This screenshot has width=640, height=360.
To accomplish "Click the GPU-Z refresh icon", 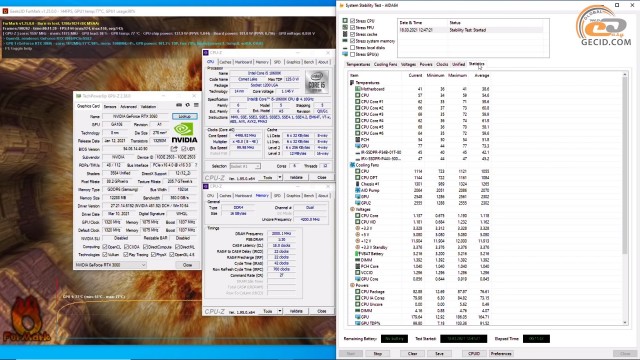I will pos(187,105).
